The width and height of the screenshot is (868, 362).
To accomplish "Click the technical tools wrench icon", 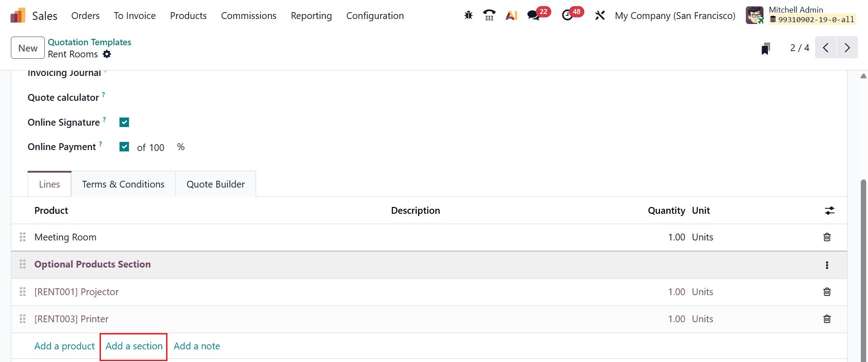I will [600, 15].
